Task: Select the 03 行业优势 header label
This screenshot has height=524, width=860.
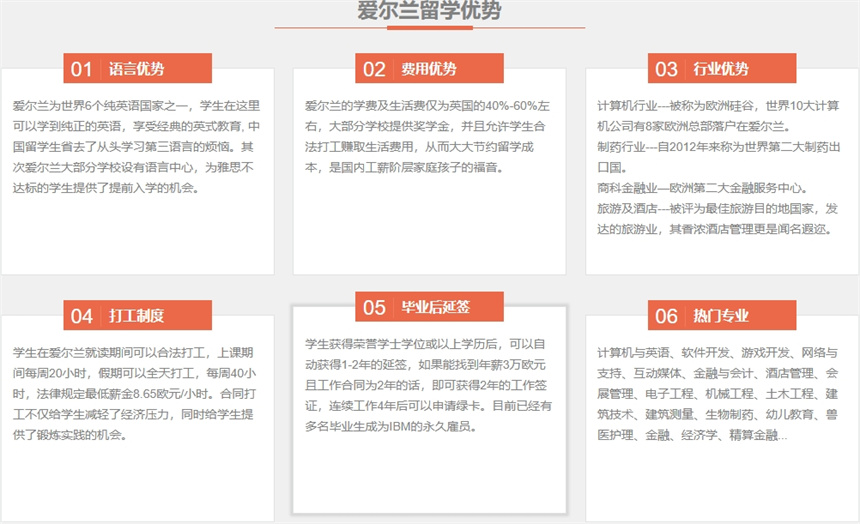Action: tap(722, 68)
